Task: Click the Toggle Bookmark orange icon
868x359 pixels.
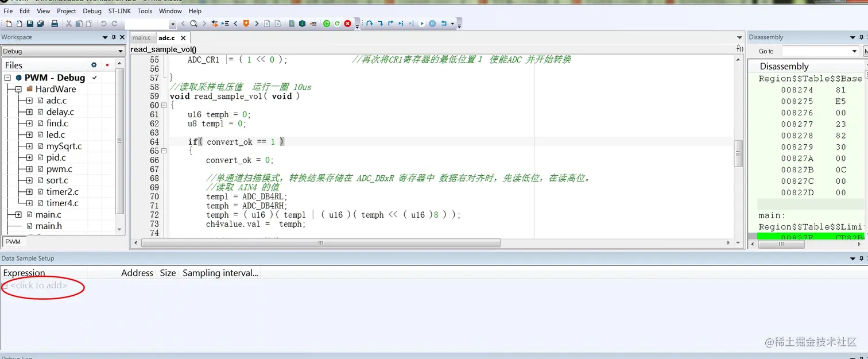Action: click(246, 24)
